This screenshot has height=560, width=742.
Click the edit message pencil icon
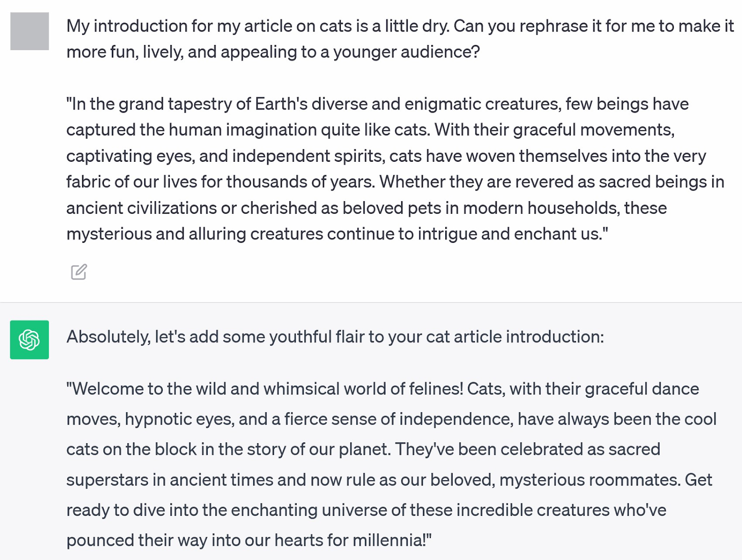79,272
